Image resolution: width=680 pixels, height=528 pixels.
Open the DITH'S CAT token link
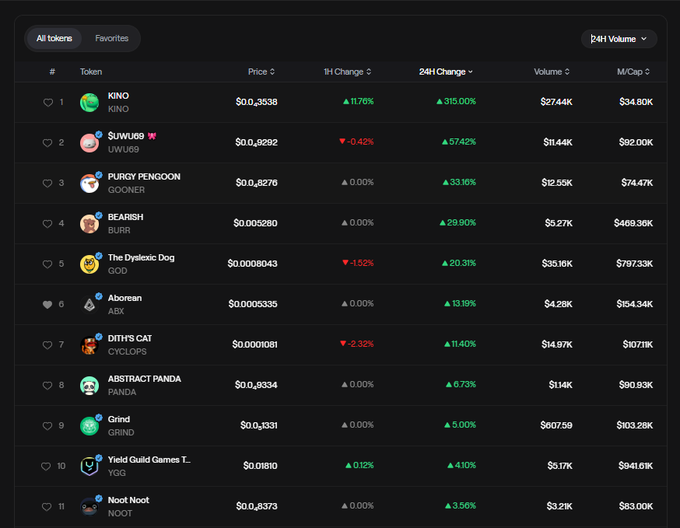click(130, 338)
